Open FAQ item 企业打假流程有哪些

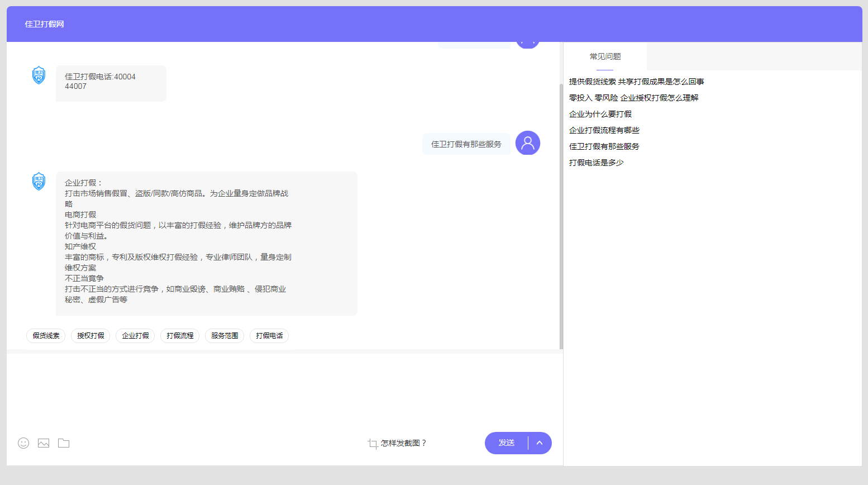pos(604,130)
